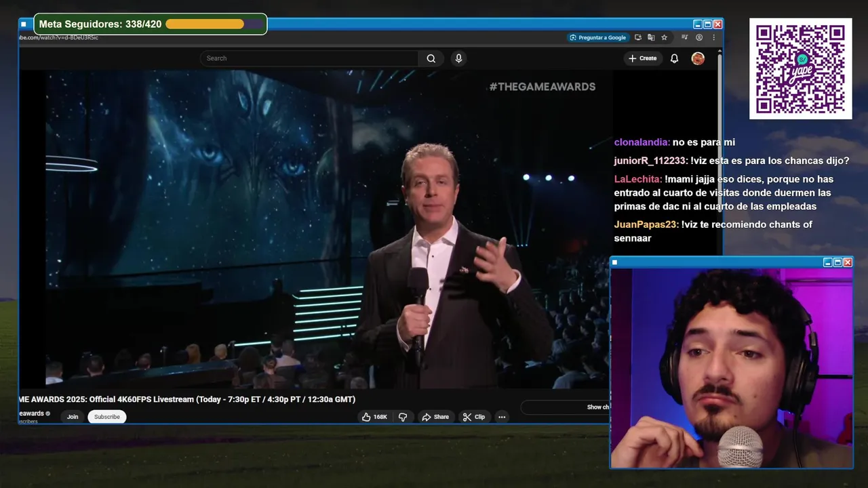This screenshot has height=488, width=868.
Task: Click the Clip scissors button
Action: pos(474,417)
